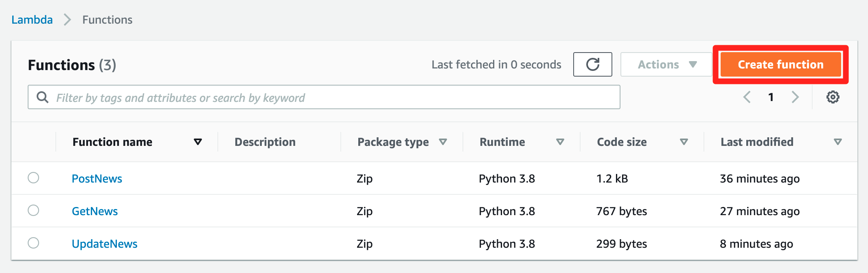
Task: Sort by Function name arrow
Action: pyautogui.click(x=198, y=142)
